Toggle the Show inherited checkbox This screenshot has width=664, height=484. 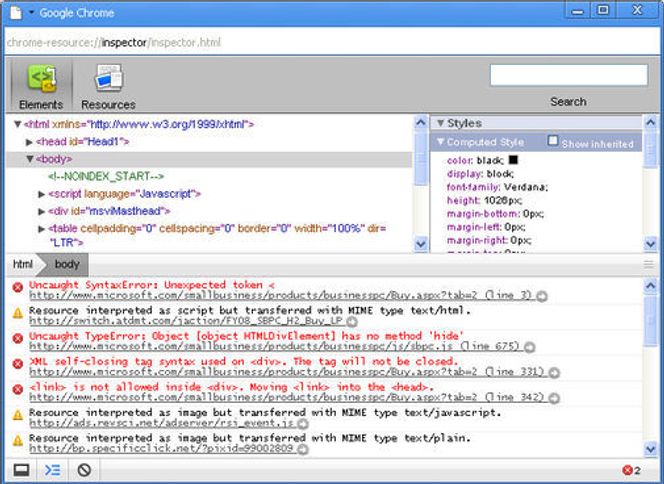coord(553,141)
